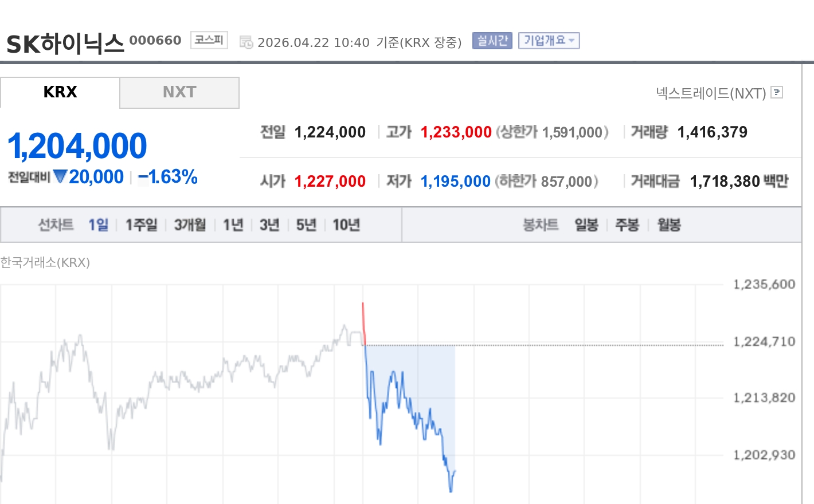Switch to 일봉 daily candle chart

[586, 225]
